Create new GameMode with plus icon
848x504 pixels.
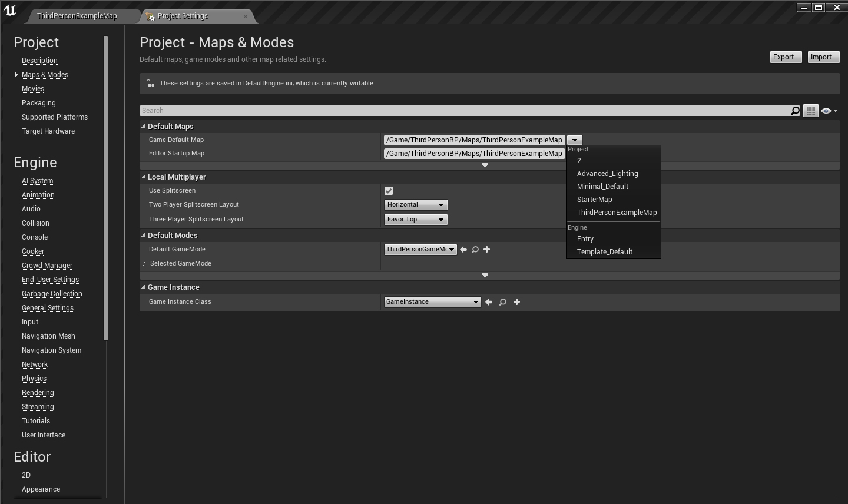coord(487,250)
